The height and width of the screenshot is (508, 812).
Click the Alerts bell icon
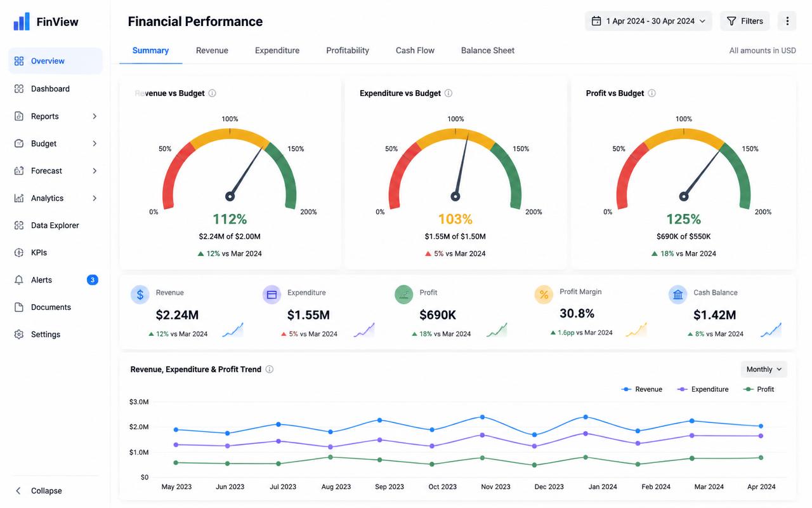click(19, 280)
